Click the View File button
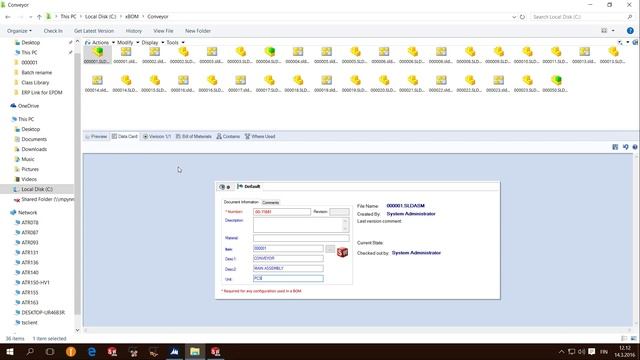This screenshot has width=640, height=360. [163, 31]
